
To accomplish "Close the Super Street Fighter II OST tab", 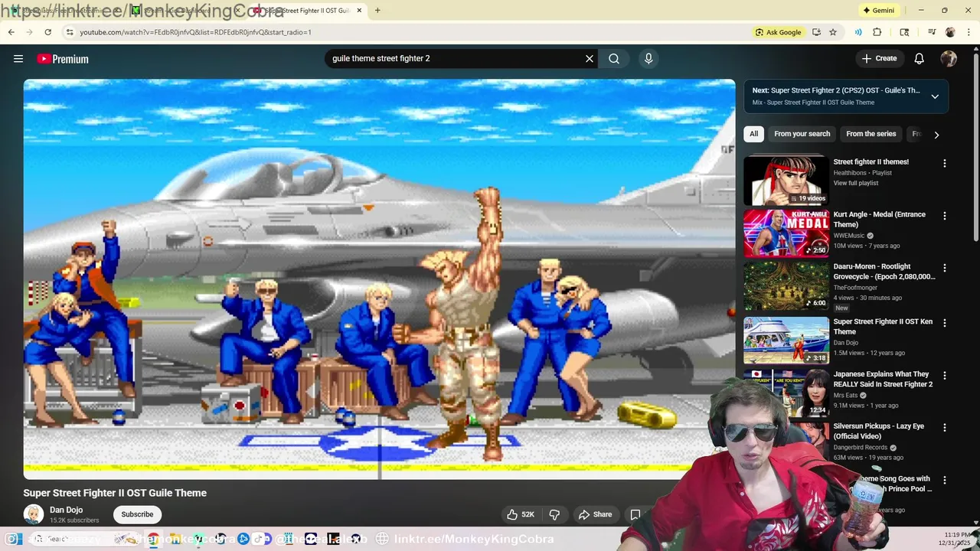I will point(359,11).
